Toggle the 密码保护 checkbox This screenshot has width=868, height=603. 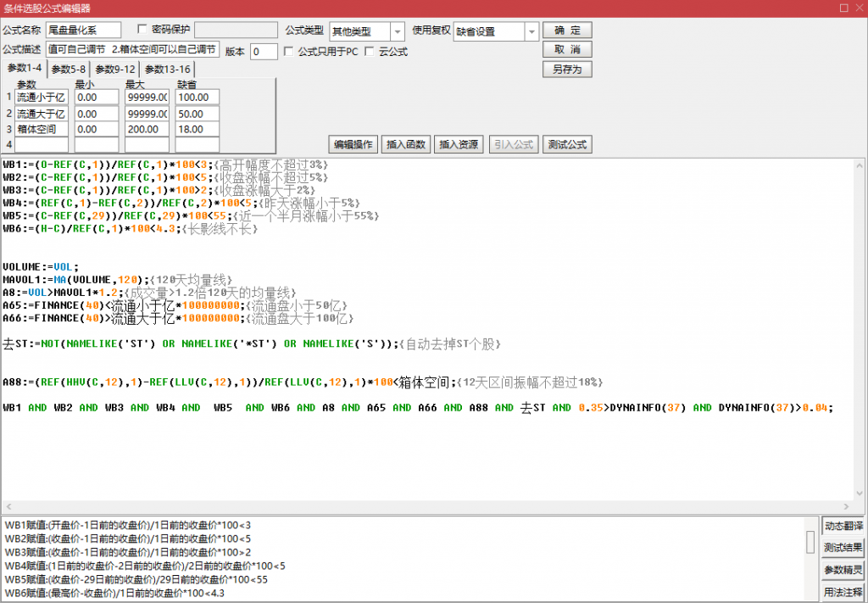(142, 30)
